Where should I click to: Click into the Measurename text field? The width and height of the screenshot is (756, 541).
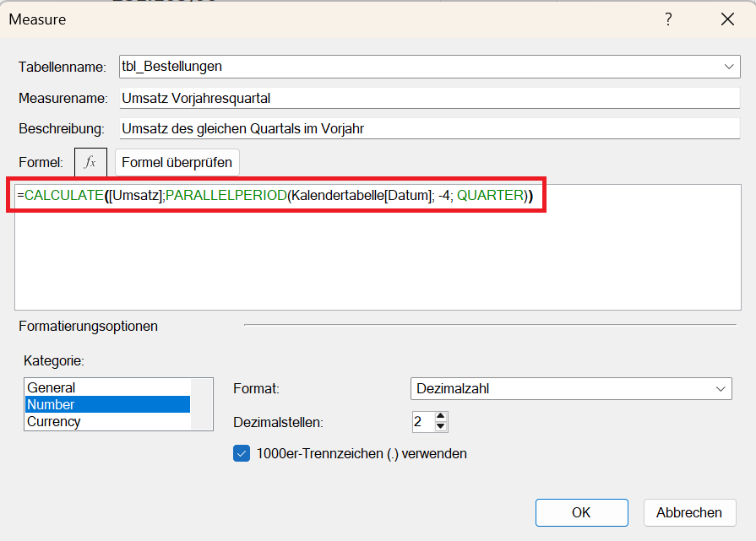[x=429, y=98]
